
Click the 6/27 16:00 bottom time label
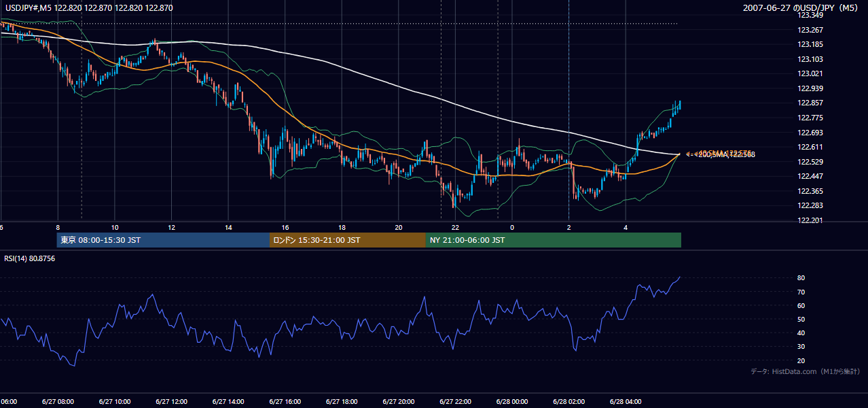point(285,401)
